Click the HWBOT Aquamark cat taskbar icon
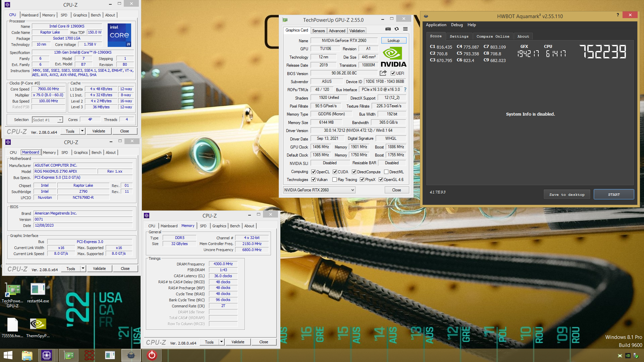The image size is (644, 362). pyautogui.click(x=131, y=355)
